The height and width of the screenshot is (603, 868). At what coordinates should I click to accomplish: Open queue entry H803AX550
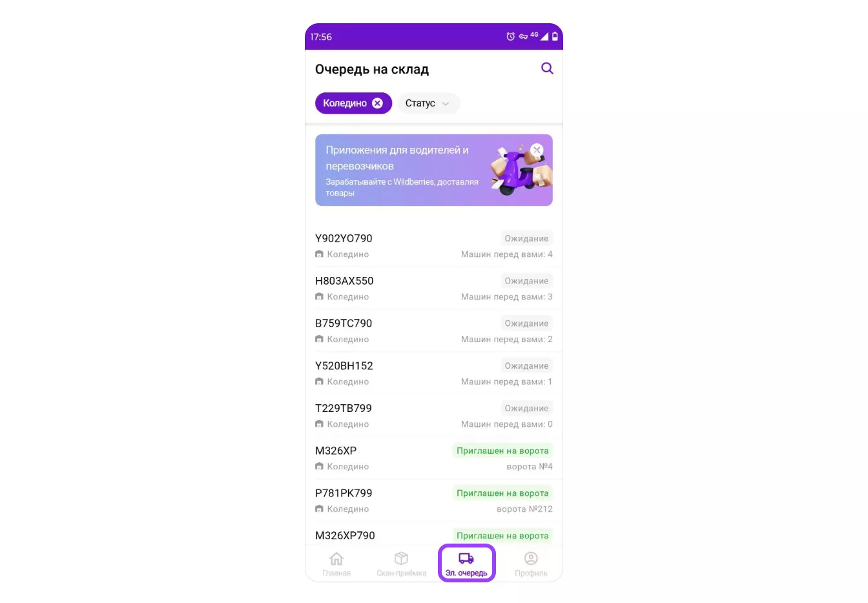pos(433,289)
